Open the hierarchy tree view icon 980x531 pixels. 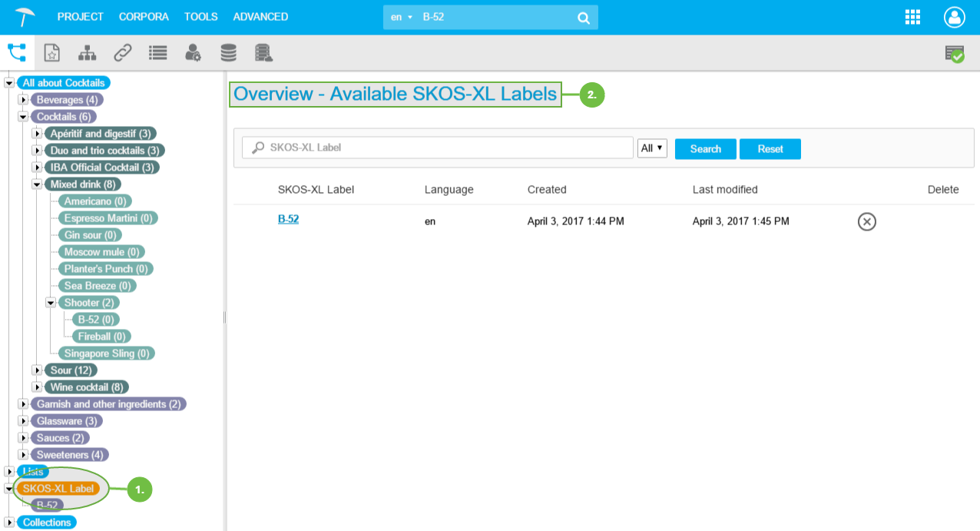pos(17,52)
